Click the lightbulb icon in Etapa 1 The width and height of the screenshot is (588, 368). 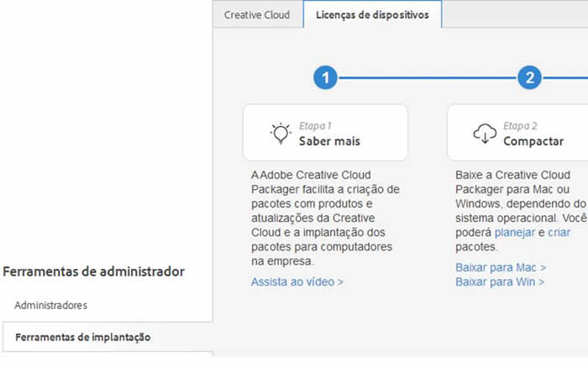coord(279,133)
